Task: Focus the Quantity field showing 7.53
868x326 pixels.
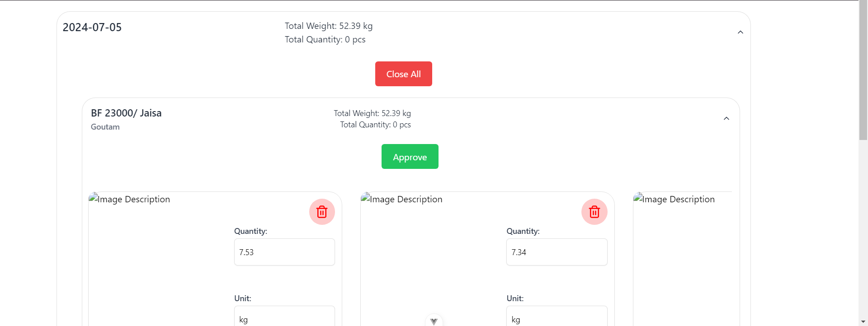Action: click(284, 252)
